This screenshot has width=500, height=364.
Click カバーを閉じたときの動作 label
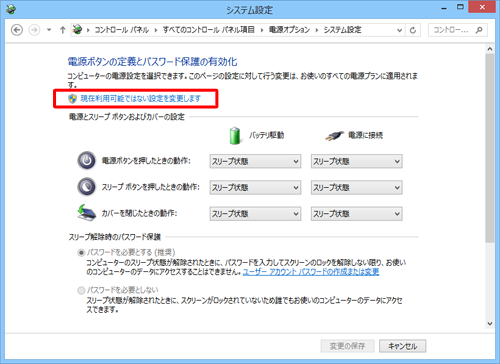tap(139, 213)
